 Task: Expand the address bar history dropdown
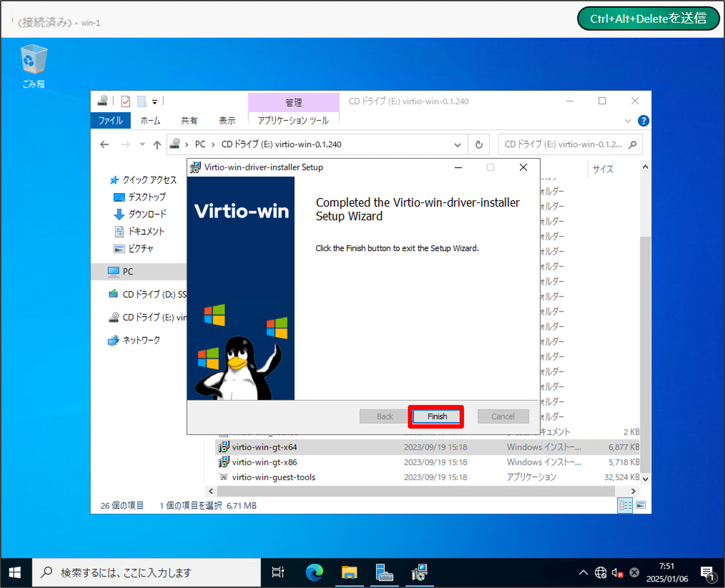457,145
